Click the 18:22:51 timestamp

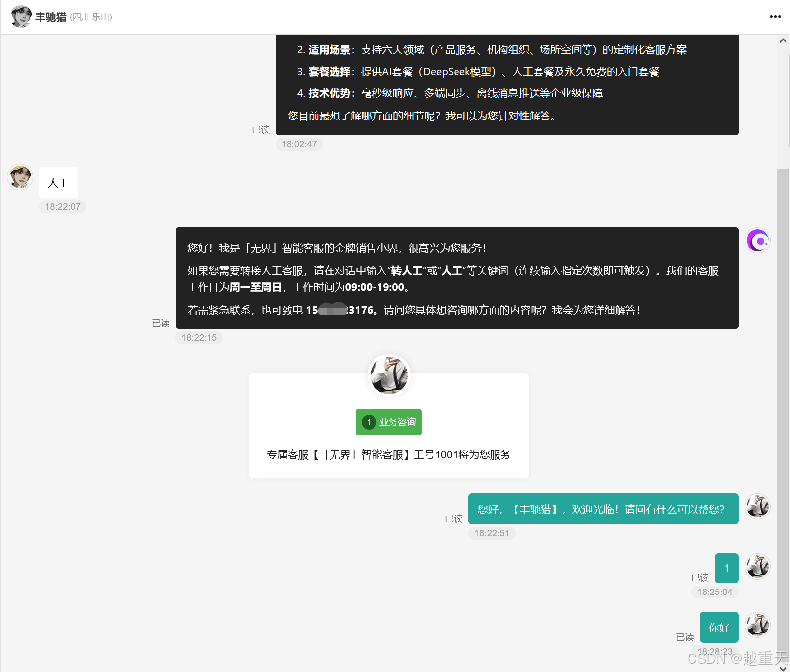[492, 533]
